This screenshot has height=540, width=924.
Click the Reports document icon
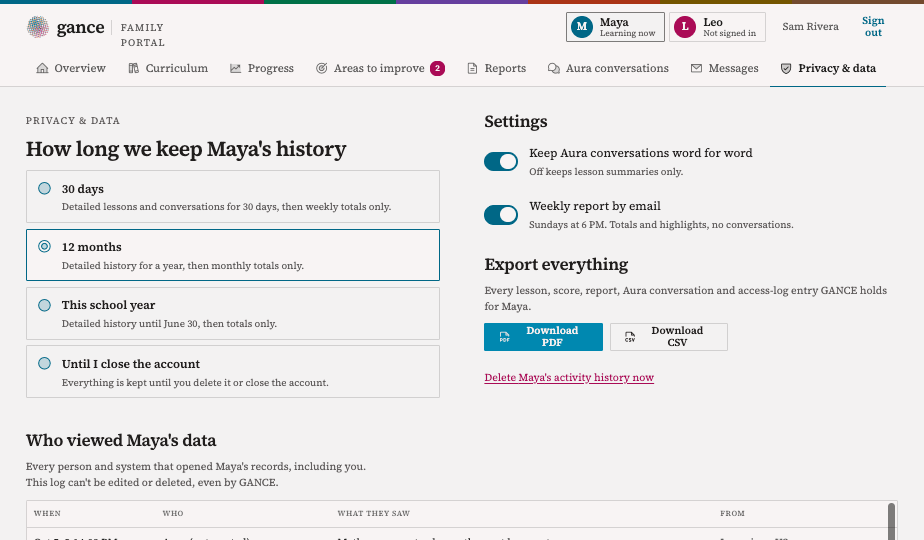tap(473, 68)
